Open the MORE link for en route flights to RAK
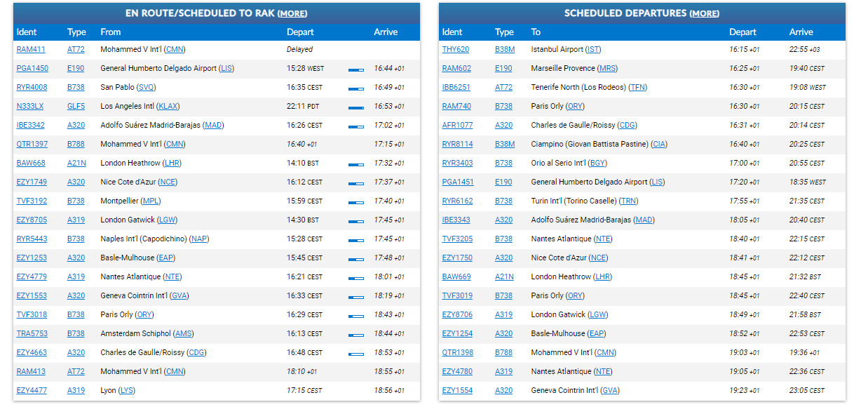Screen dimensions: 868x407 [x=292, y=13]
